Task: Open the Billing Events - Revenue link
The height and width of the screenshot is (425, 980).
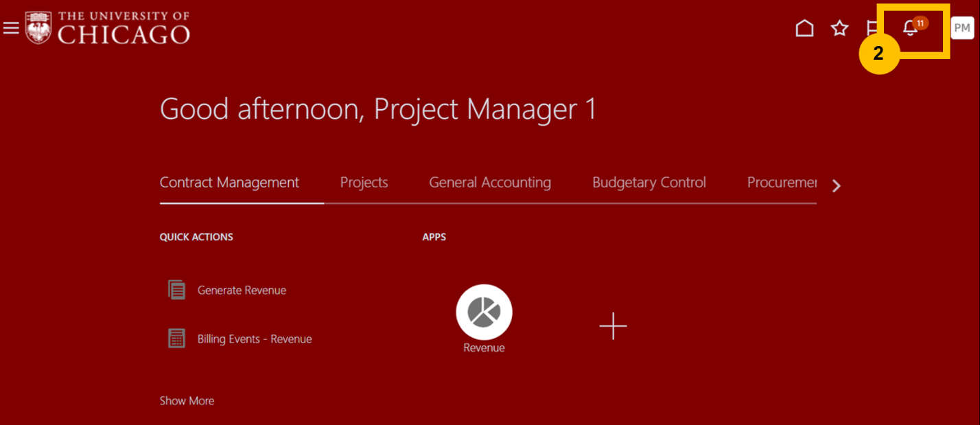Action: 255,339
